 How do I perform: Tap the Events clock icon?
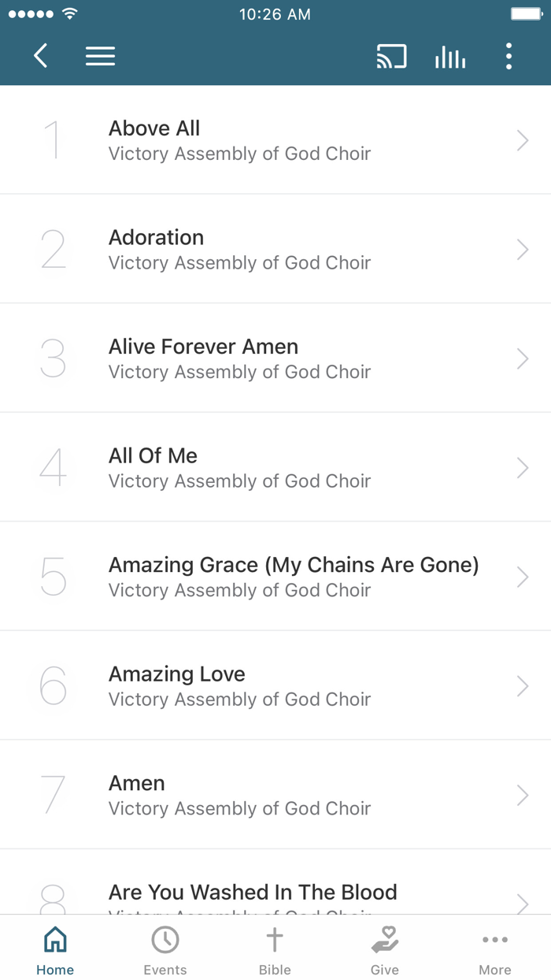[x=165, y=939]
